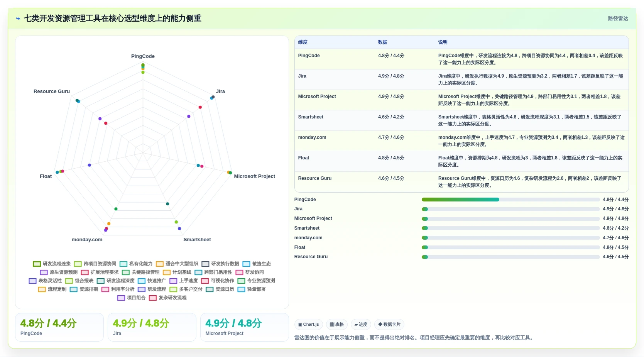Viewport: 644px width, 357px height.
Task: Click the Microsoft Project progress bar
Action: point(510,219)
